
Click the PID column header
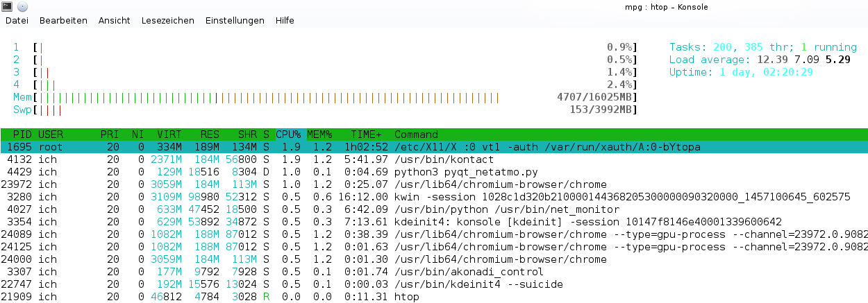22,135
